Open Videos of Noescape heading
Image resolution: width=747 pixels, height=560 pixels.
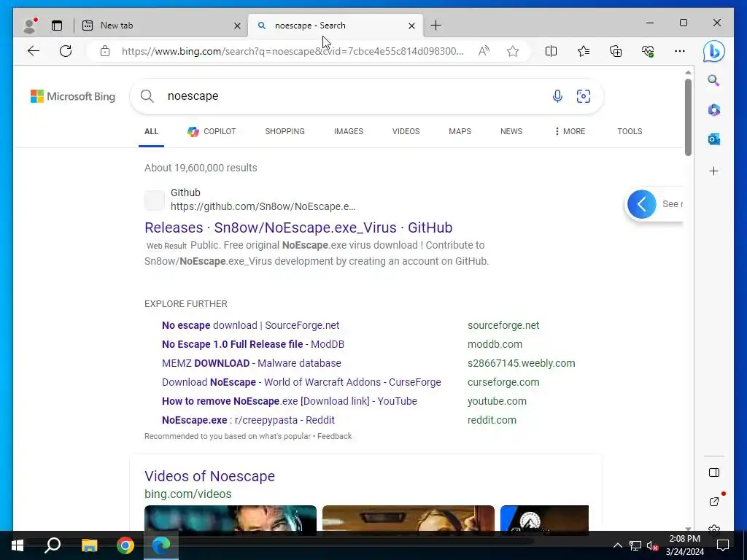pos(209,476)
